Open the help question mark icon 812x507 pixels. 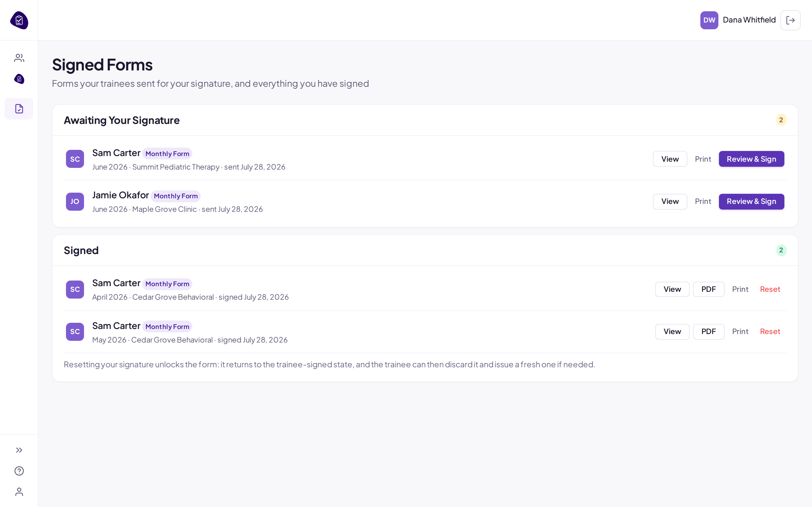click(x=19, y=471)
